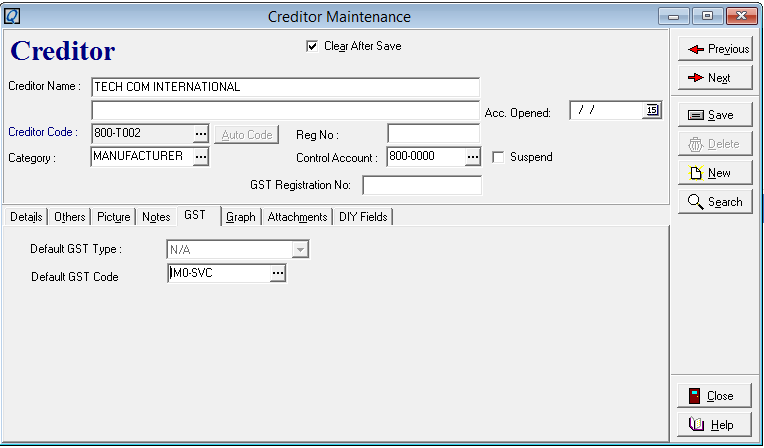Expand the Default GST Type dropdown
The height and width of the screenshot is (448, 764).
point(300,250)
